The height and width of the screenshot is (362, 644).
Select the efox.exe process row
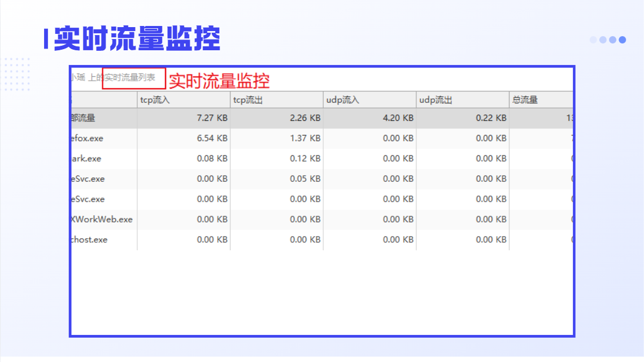point(322,138)
